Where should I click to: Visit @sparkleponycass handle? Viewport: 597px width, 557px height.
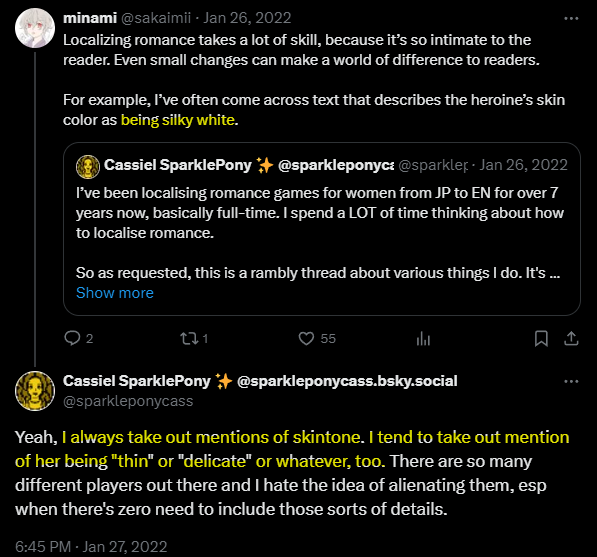[128, 401]
